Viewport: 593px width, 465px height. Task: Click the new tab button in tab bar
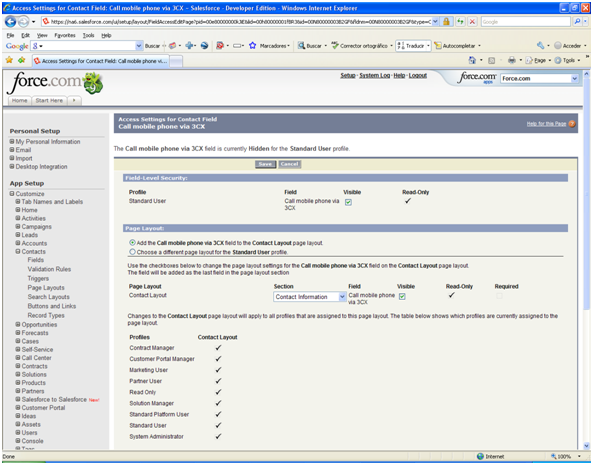176,61
